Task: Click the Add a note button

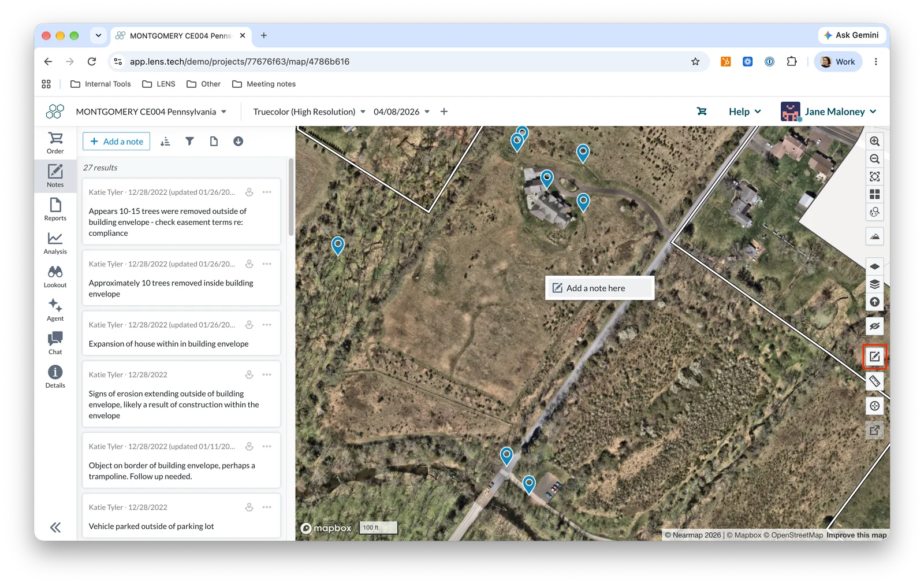Action: (116, 142)
